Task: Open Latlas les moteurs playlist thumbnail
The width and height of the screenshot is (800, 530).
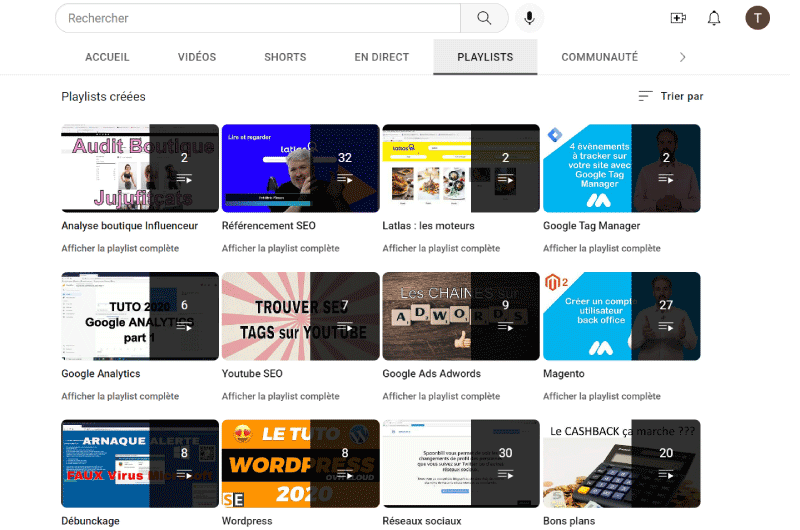Action: [461, 168]
